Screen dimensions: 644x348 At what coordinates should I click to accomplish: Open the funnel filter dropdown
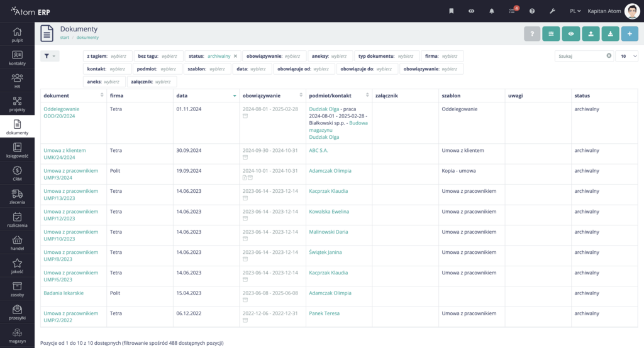point(50,56)
